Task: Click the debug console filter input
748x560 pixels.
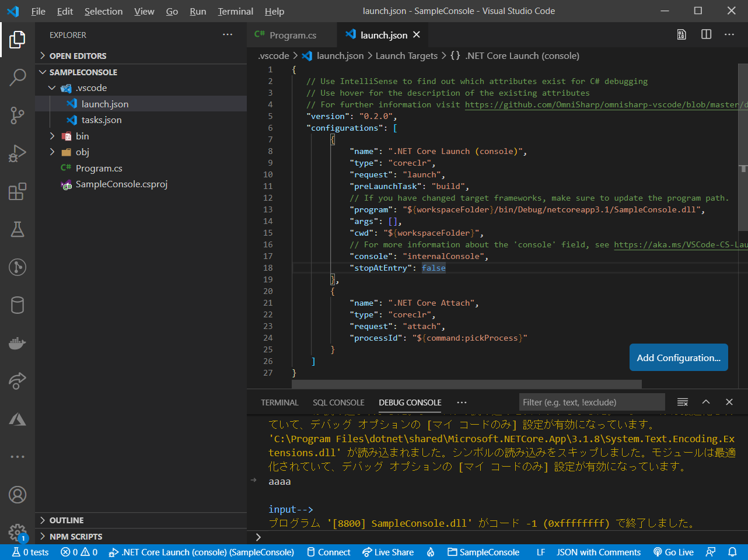Action: [592, 402]
